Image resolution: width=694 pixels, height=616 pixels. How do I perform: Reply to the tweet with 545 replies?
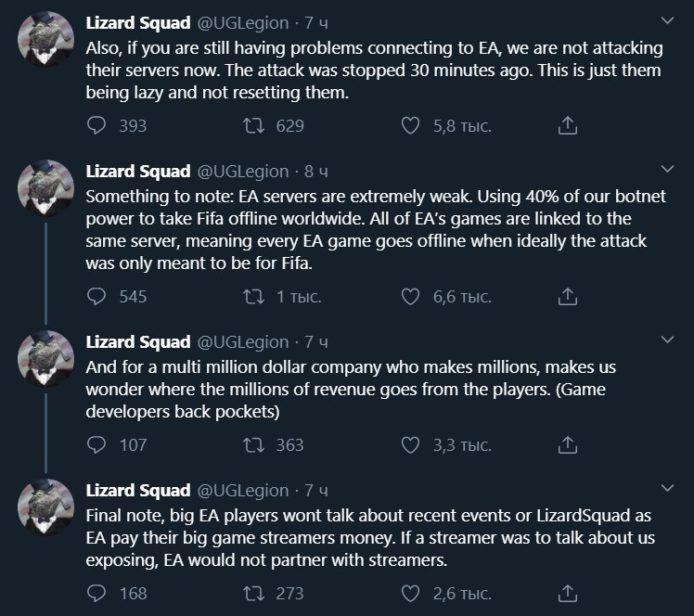click(x=96, y=297)
